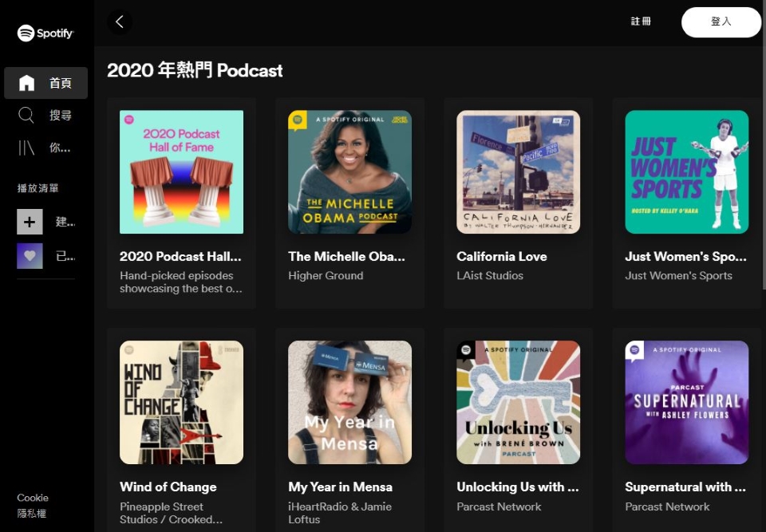The width and height of the screenshot is (766, 532).
Task: Click the title 'The Michelle Oba...'
Action: pos(347,257)
